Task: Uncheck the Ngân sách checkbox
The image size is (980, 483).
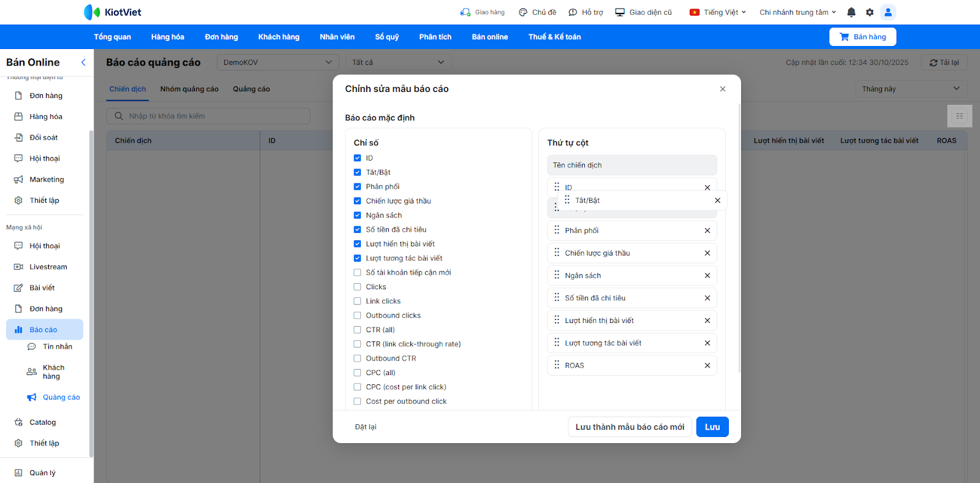Action: [357, 215]
